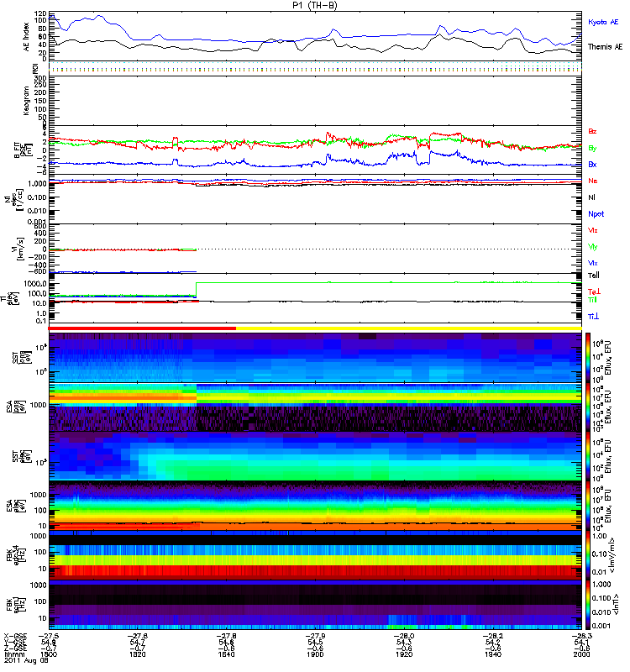The width and height of the screenshot is (630, 672).
Task: Click the FBK mV/m color scale bar
Action: click(x=588, y=555)
